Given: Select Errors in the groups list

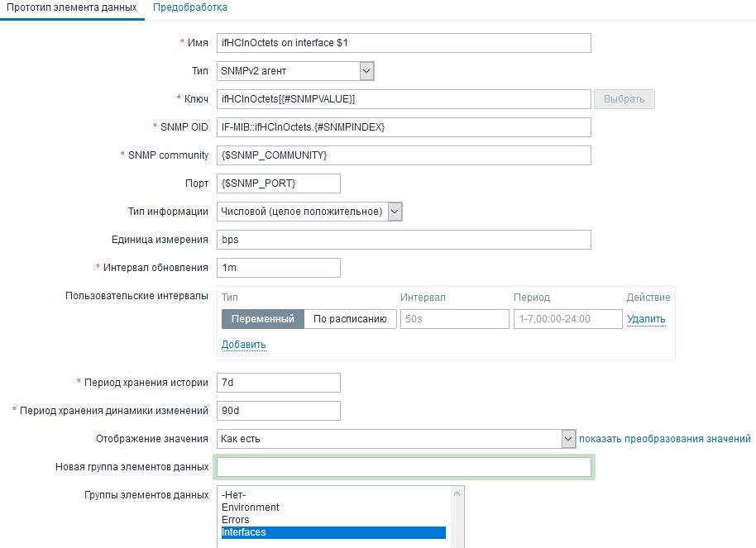Looking at the screenshot, I should 236,520.
